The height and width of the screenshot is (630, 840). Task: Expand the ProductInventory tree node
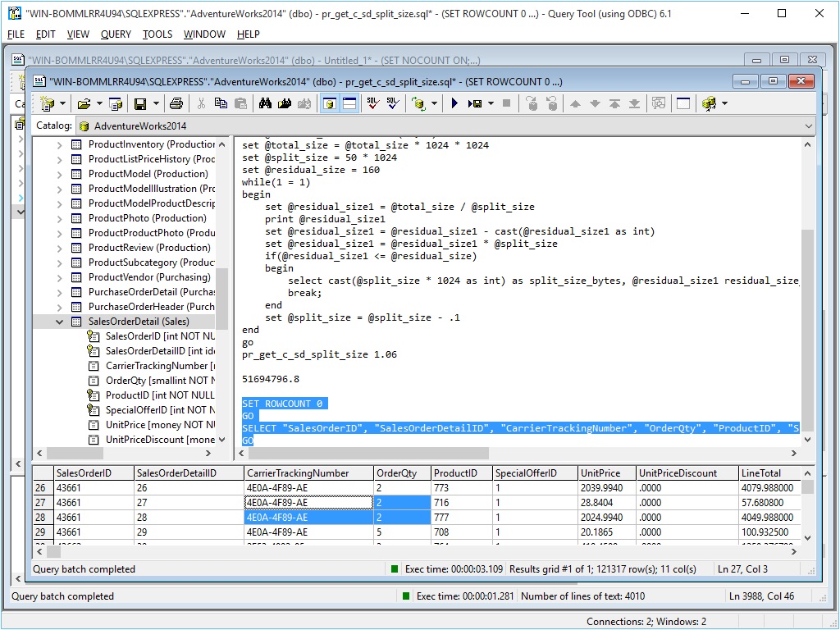point(59,144)
